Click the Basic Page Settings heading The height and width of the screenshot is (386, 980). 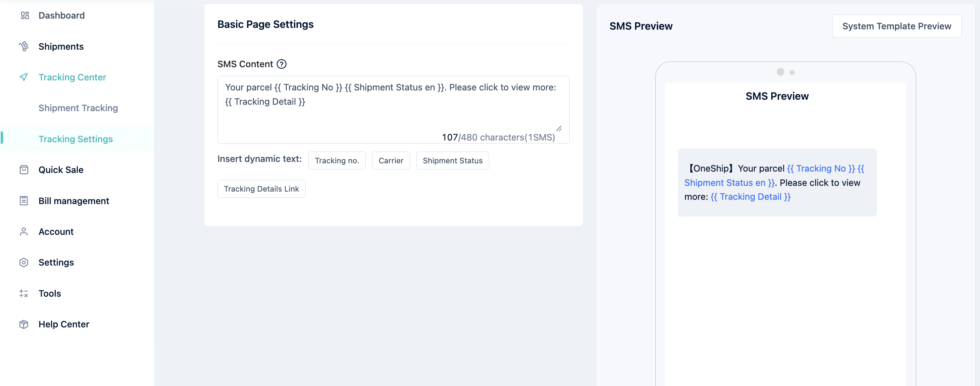[x=265, y=24]
